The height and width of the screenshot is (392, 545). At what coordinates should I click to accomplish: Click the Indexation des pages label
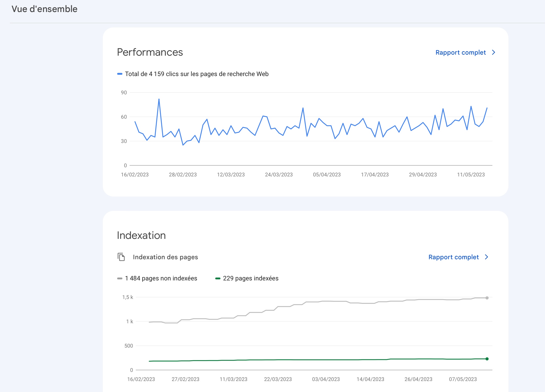point(165,257)
